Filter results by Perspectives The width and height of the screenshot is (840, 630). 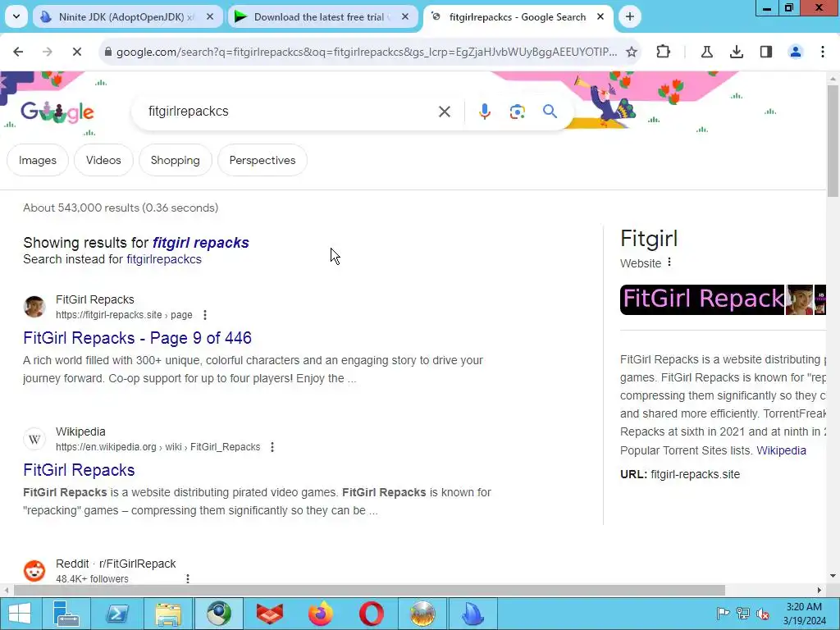[x=262, y=160]
